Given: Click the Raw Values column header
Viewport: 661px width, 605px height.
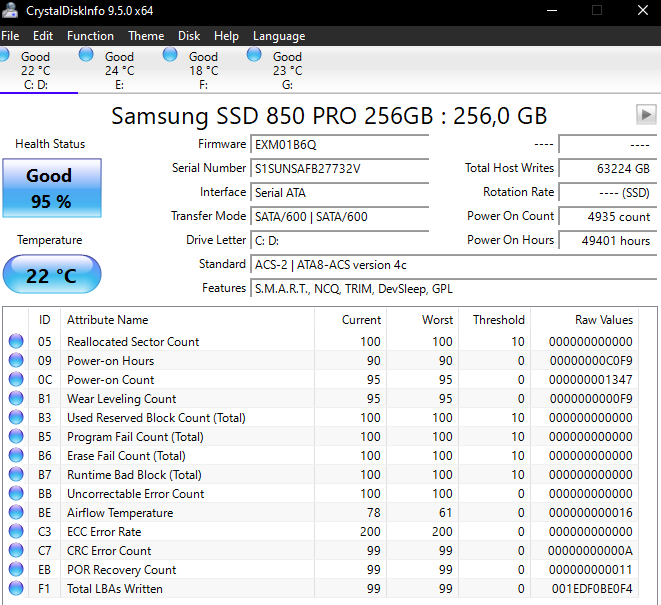Looking at the screenshot, I should click(x=584, y=320).
